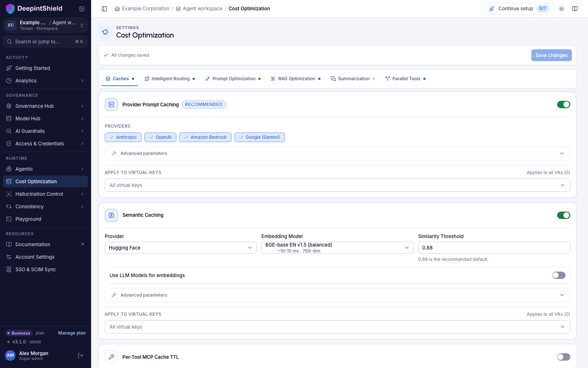
Task: Open the Parallel Tools tab
Action: [405, 79]
